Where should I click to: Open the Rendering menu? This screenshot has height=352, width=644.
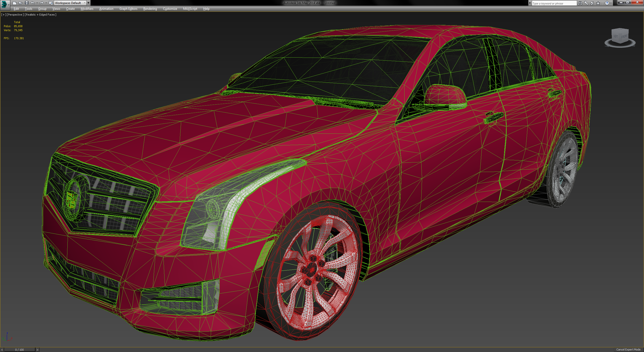coord(150,9)
